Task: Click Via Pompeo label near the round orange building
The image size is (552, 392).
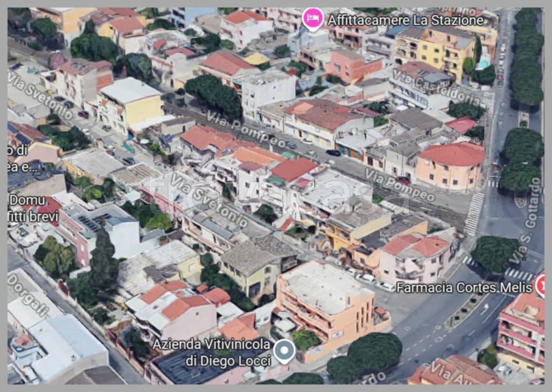Action: (x=399, y=185)
